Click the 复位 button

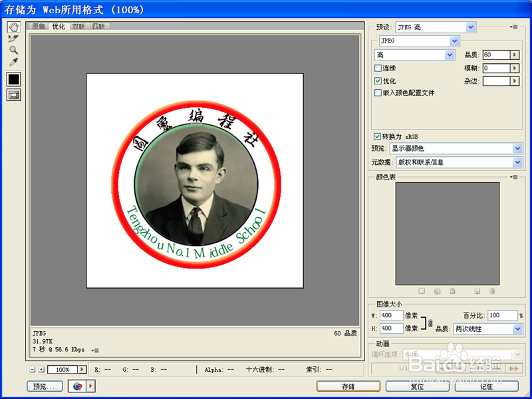pyautogui.click(x=418, y=386)
